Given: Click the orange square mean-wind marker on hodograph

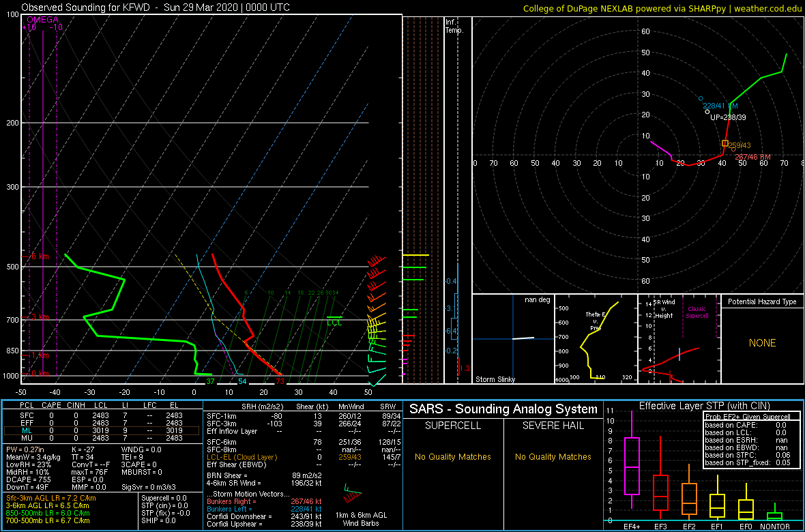Looking at the screenshot, I should 725,143.
